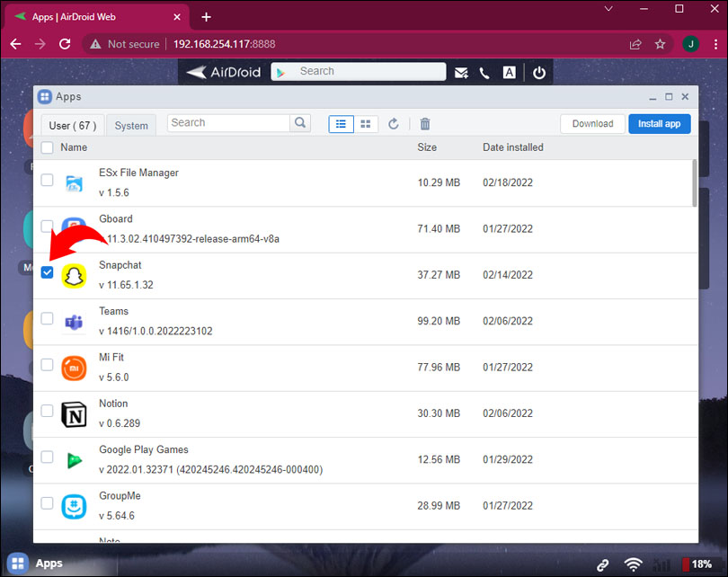Check the Teams row checkbox
The height and width of the screenshot is (577, 728).
[47, 318]
